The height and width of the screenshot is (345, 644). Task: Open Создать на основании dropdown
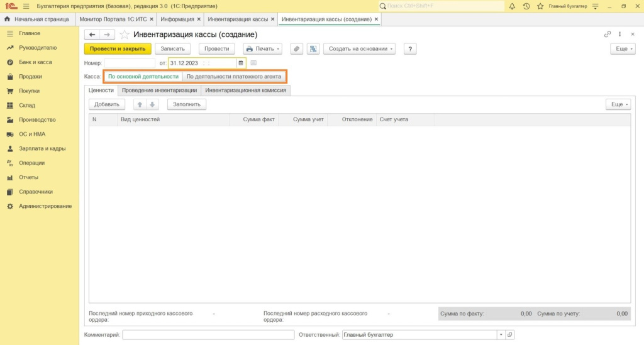[359, 49]
